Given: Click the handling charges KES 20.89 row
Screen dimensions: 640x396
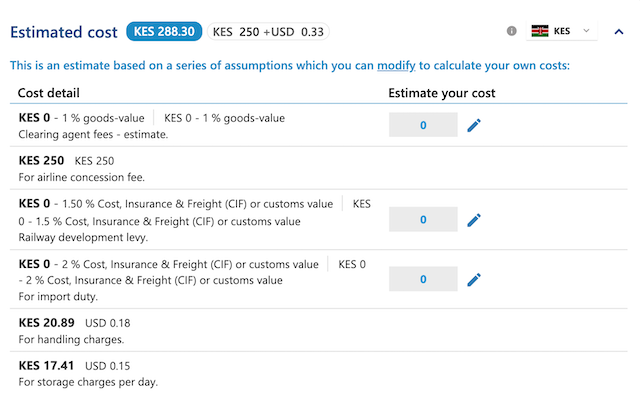Looking at the screenshot, I should tap(318, 330).
